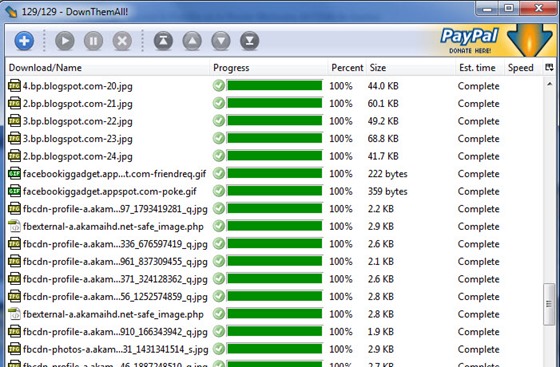Click complete checkmark for 4.bp.blogspot.com-20.jpg
560x367 pixels.
pyautogui.click(x=219, y=85)
